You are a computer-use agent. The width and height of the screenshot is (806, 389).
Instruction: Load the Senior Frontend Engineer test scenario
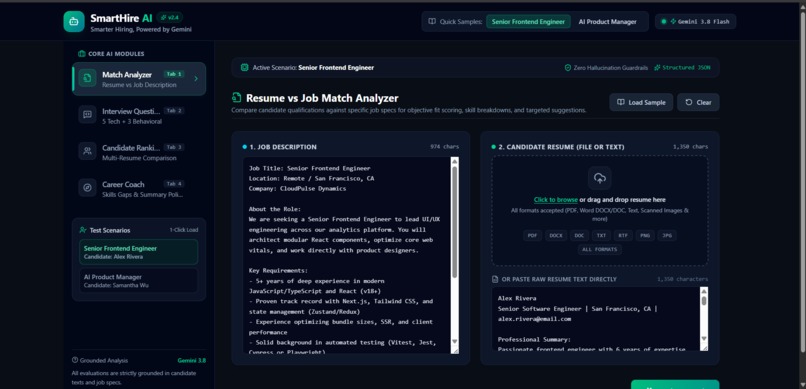pos(138,252)
